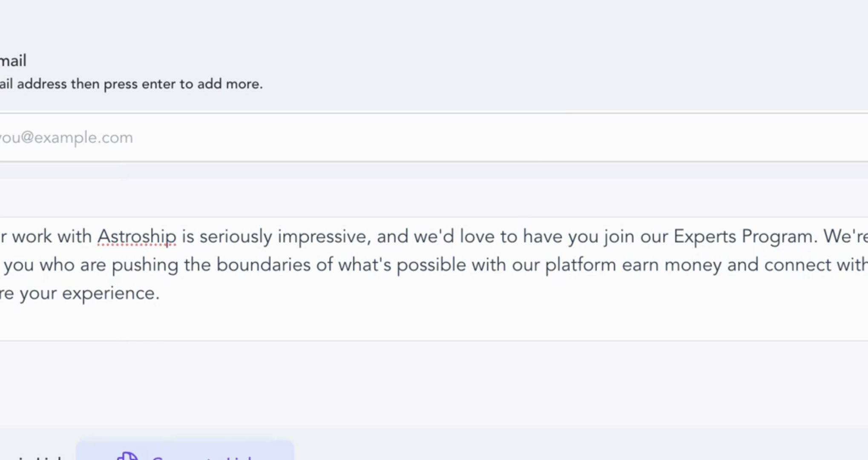This screenshot has width=868, height=460.
Task: Click 'earn money' in the message body
Action: tap(672, 265)
